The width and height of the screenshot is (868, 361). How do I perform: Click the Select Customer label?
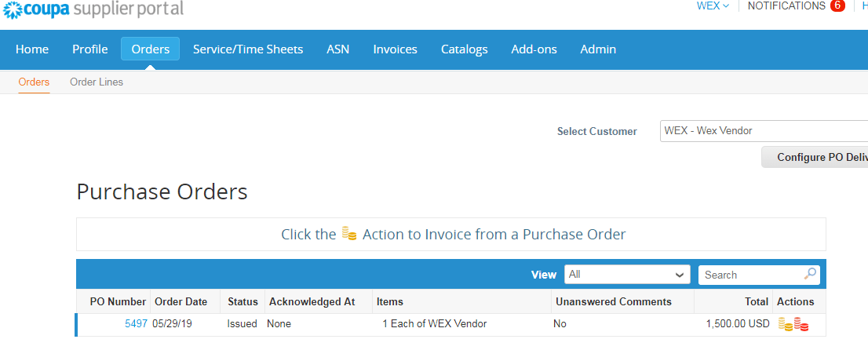(x=596, y=131)
